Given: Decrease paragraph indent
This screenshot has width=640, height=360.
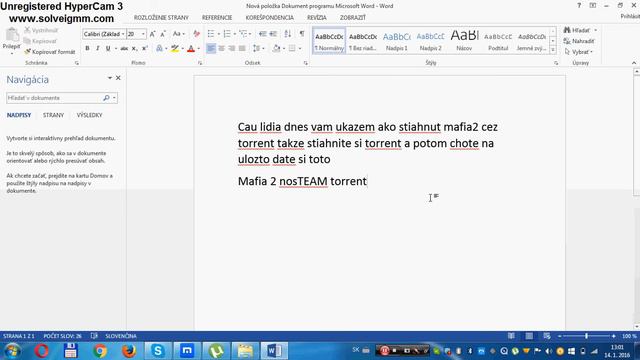Looking at the screenshot, I should 262,33.
